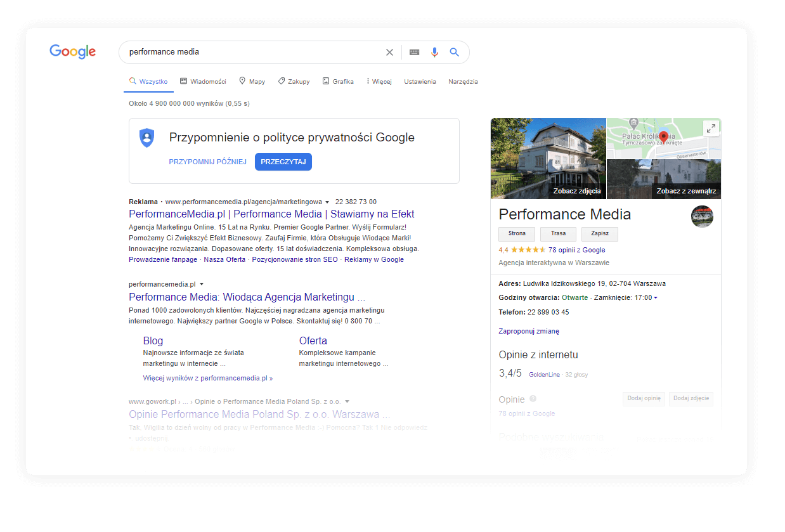Click the PRZECZYTAJ button

point(283,162)
